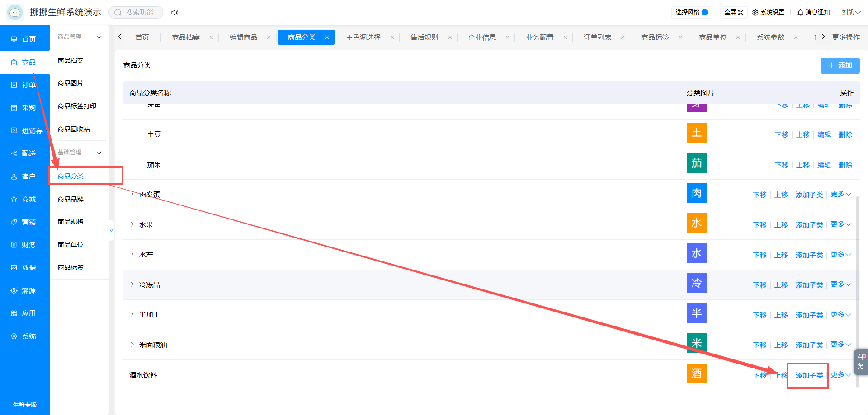
Task: Click the 添加 add button
Action: tap(840, 65)
